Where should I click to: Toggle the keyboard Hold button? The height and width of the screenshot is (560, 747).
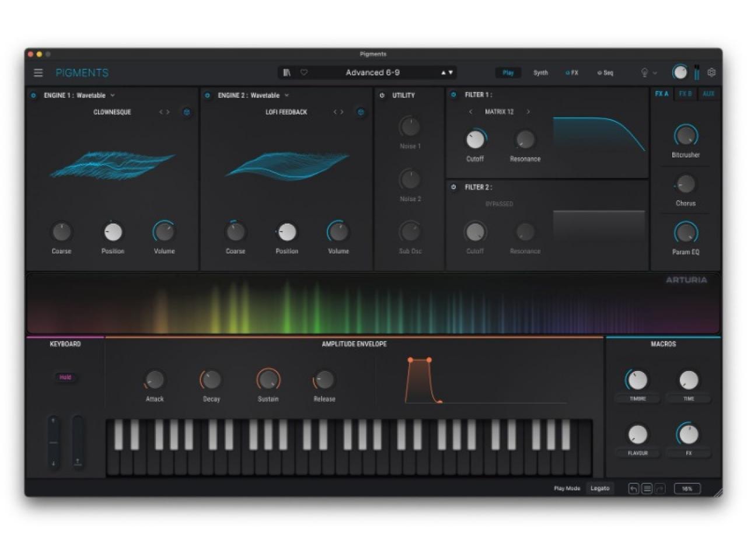(65, 377)
